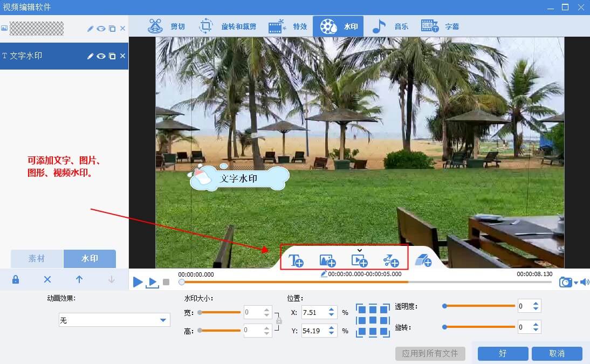This screenshot has width=590, height=364.
Task: Open the 音乐 music tab
Action: pos(390,26)
